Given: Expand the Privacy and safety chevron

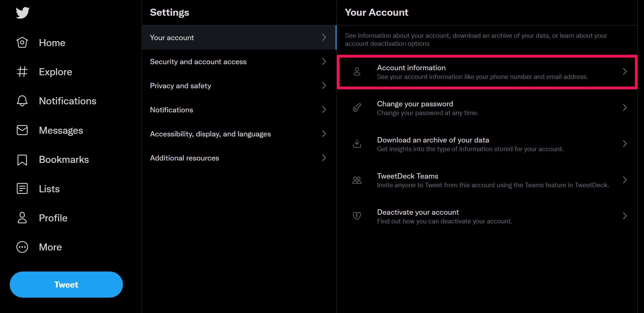Looking at the screenshot, I should [324, 86].
